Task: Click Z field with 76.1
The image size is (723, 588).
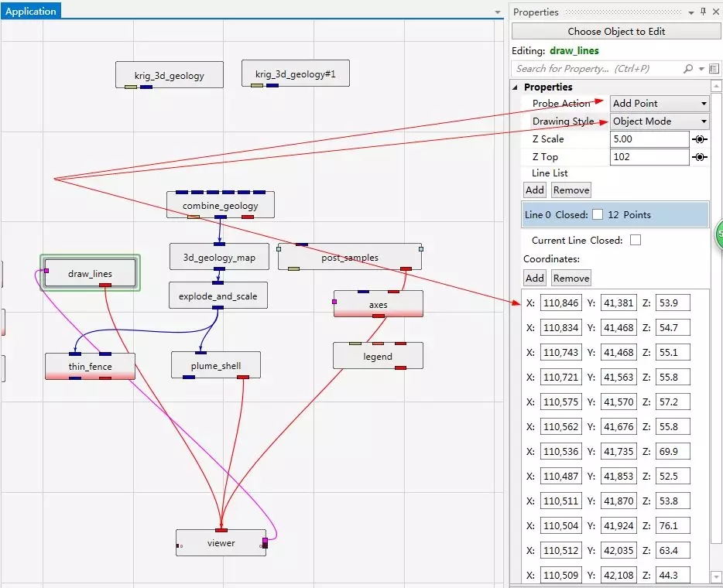Action: 673,525
